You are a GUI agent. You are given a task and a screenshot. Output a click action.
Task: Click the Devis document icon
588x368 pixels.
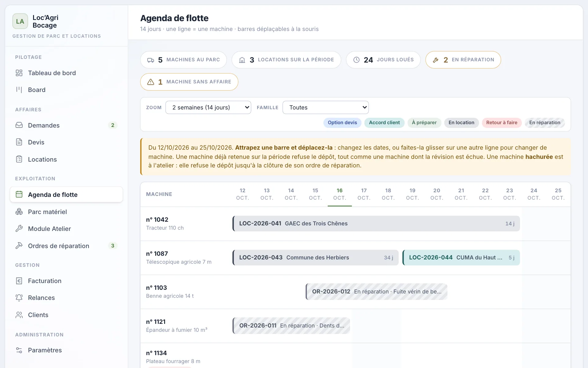click(x=19, y=142)
